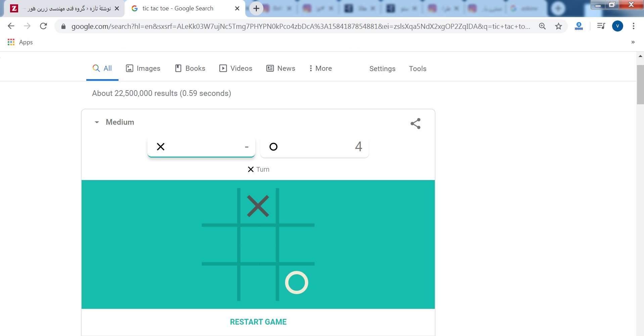Go back using the back arrow
644x336 pixels.
pyautogui.click(x=11, y=26)
